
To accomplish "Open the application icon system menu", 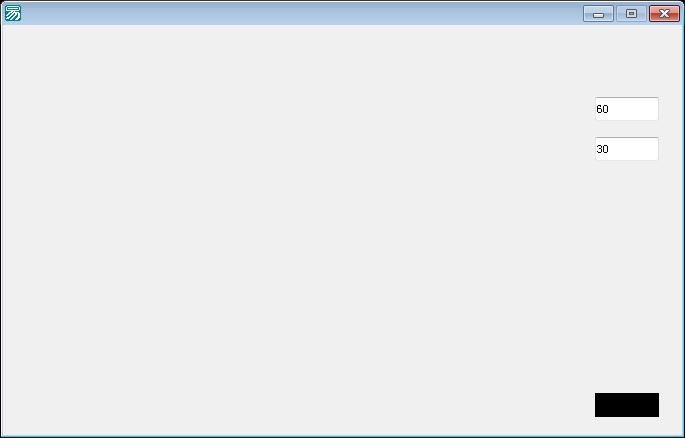I will pyautogui.click(x=13, y=13).
